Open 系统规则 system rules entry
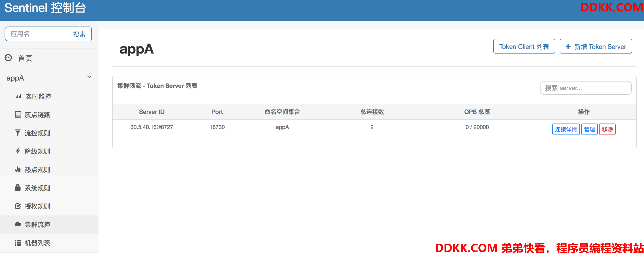 pyautogui.click(x=49, y=188)
